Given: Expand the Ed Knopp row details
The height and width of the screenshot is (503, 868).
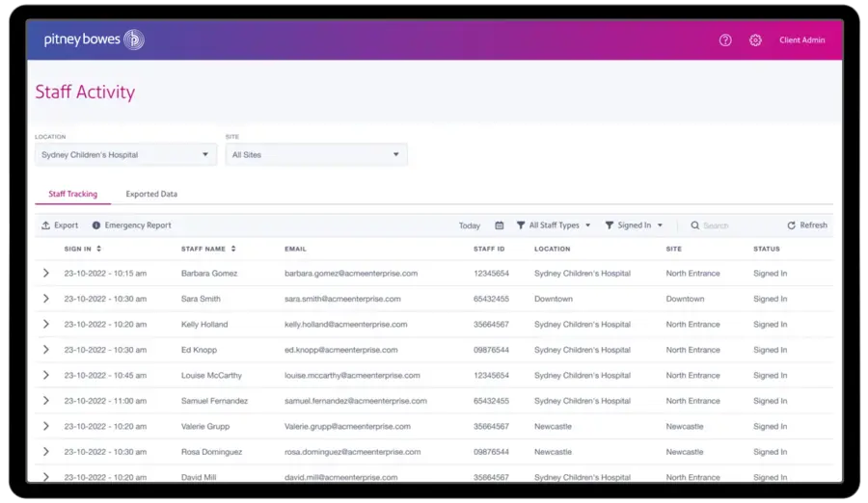Looking at the screenshot, I should pos(45,350).
